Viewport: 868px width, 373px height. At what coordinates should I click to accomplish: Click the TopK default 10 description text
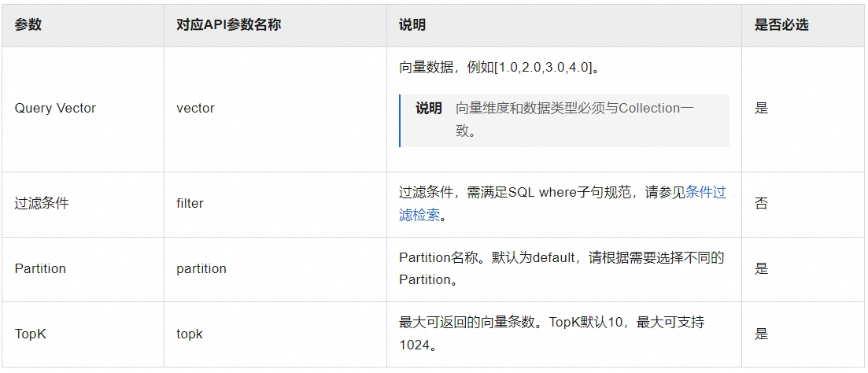[551, 323]
